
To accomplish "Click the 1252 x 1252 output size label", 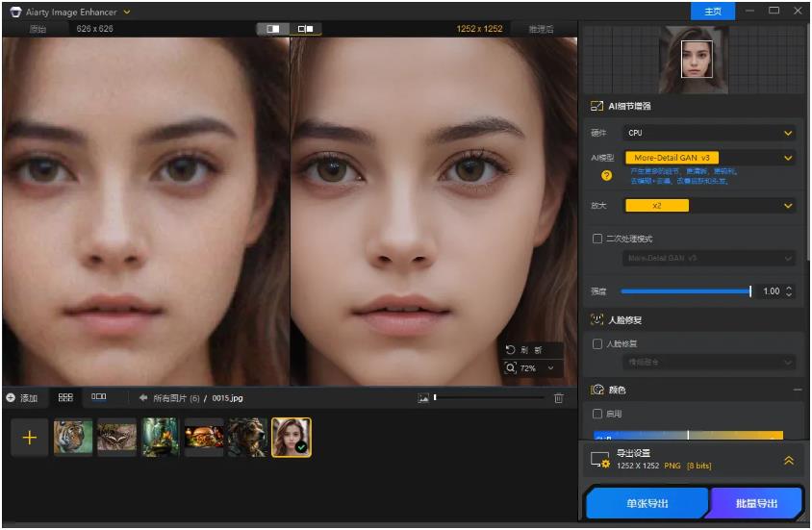I will click(x=479, y=29).
